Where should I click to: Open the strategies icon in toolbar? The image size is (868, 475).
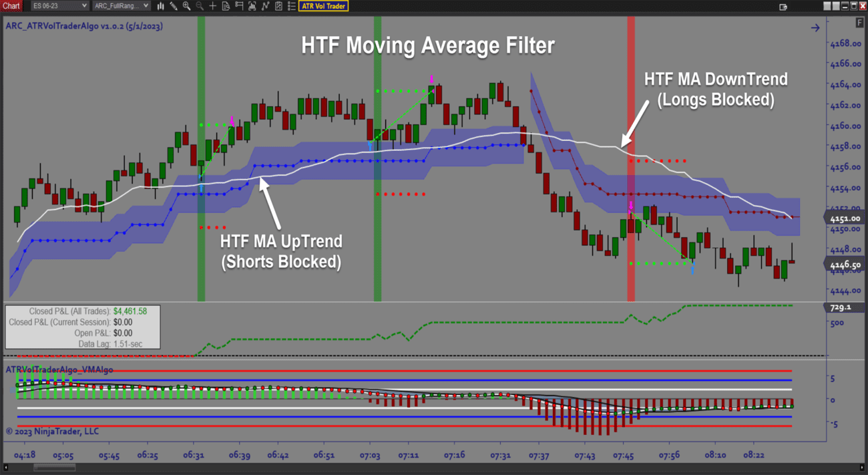(x=266, y=6)
